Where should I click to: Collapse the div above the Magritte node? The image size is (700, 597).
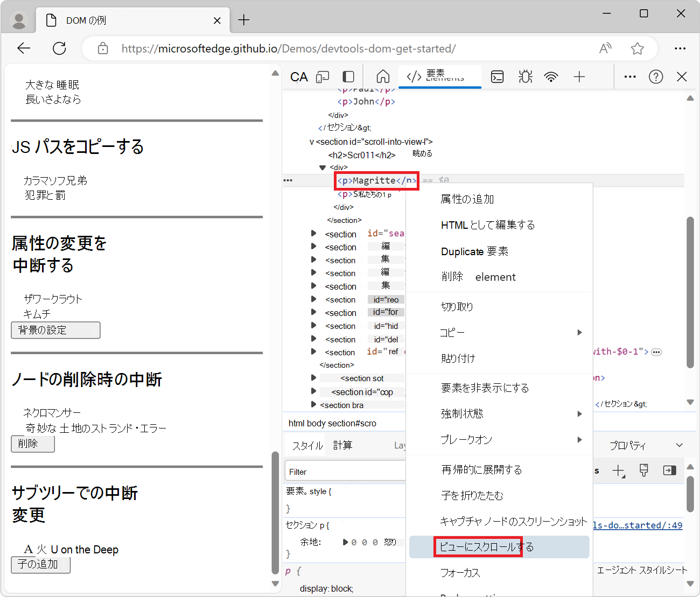[x=323, y=167]
